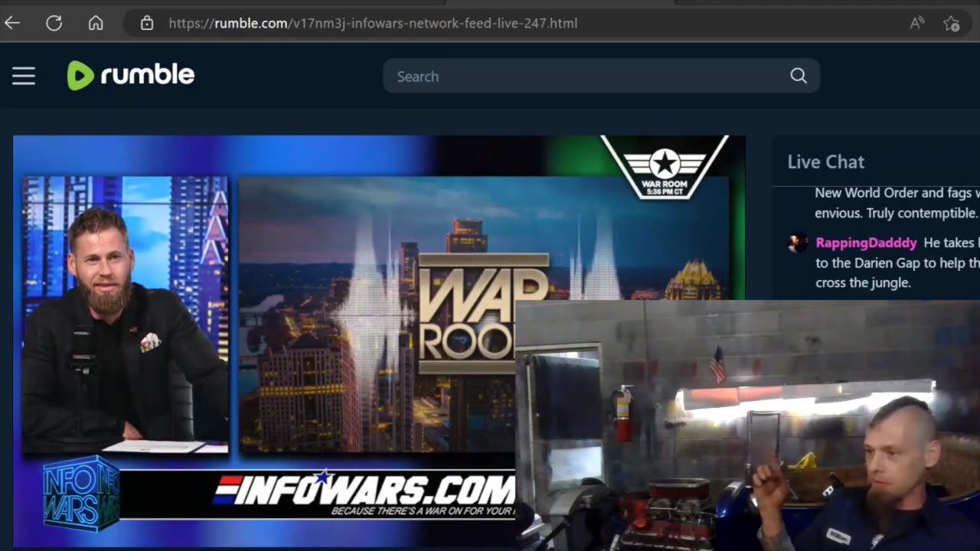Go back with the browser back arrow

12,23
